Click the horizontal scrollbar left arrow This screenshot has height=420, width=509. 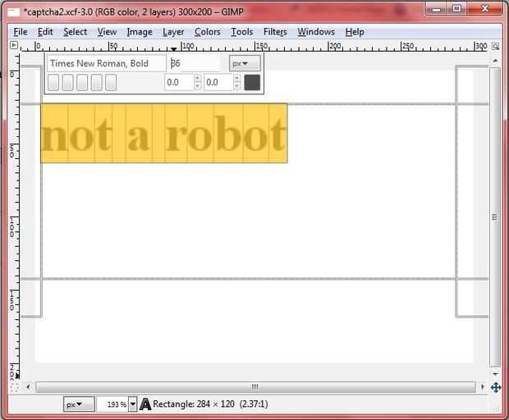pos(28,387)
